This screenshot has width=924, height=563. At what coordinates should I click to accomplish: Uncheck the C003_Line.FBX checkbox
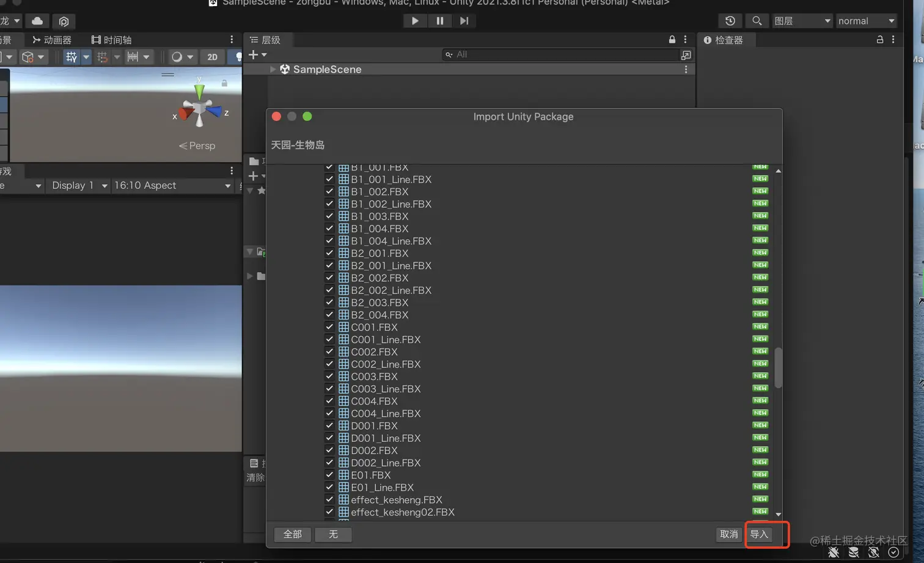coord(329,389)
